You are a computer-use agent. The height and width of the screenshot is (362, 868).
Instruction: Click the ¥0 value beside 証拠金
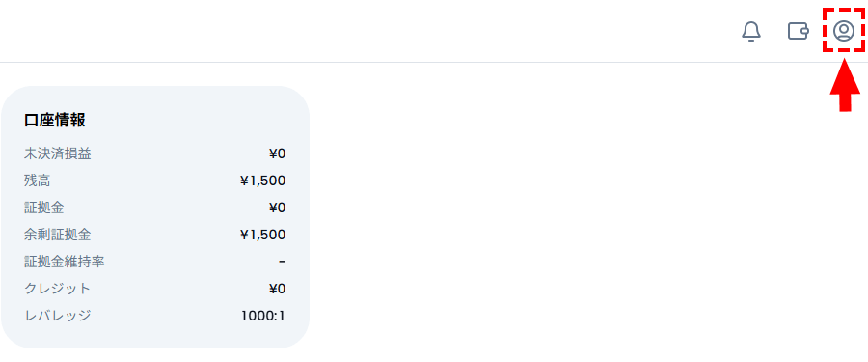click(277, 208)
